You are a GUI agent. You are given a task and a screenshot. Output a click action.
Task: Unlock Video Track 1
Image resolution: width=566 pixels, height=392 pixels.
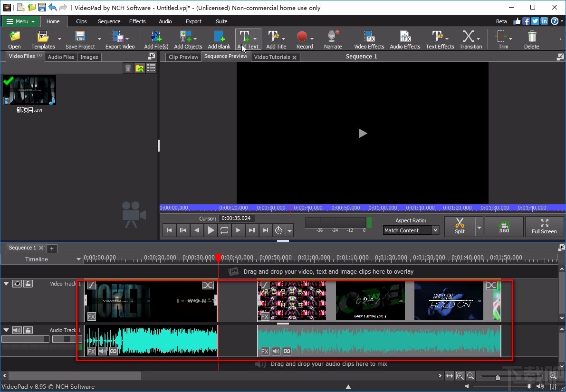click(x=29, y=283)
